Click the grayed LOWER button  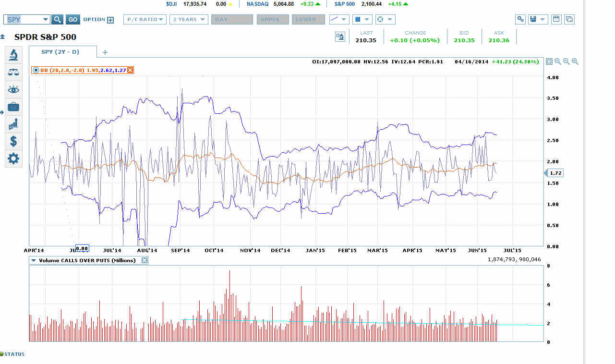click(308, 20)
